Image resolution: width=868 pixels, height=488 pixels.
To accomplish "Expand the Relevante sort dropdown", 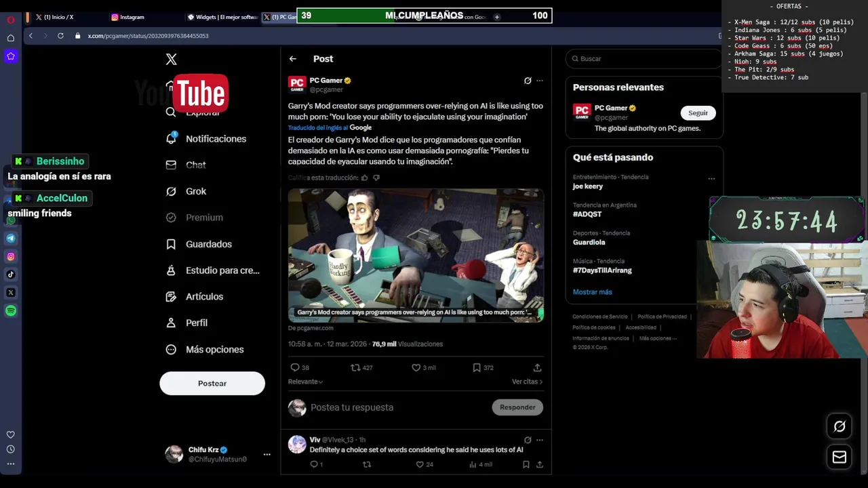I will [x=306, y=382].
